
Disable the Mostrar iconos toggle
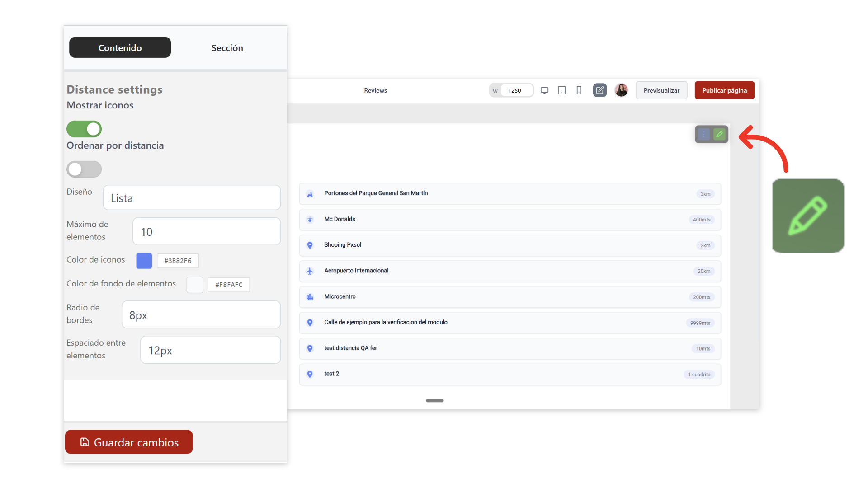pyautogui.click(x=84, y=129)
